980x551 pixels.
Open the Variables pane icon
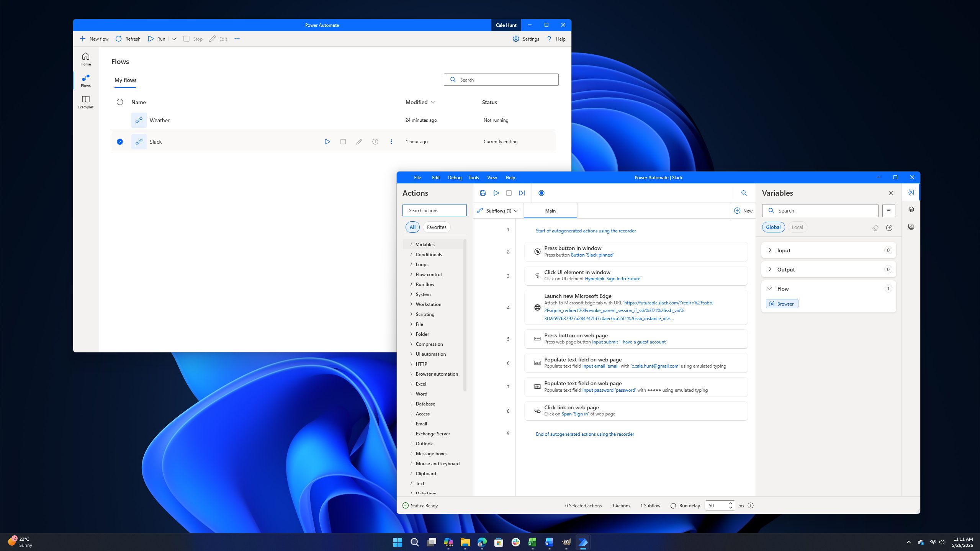pos(911,192)
